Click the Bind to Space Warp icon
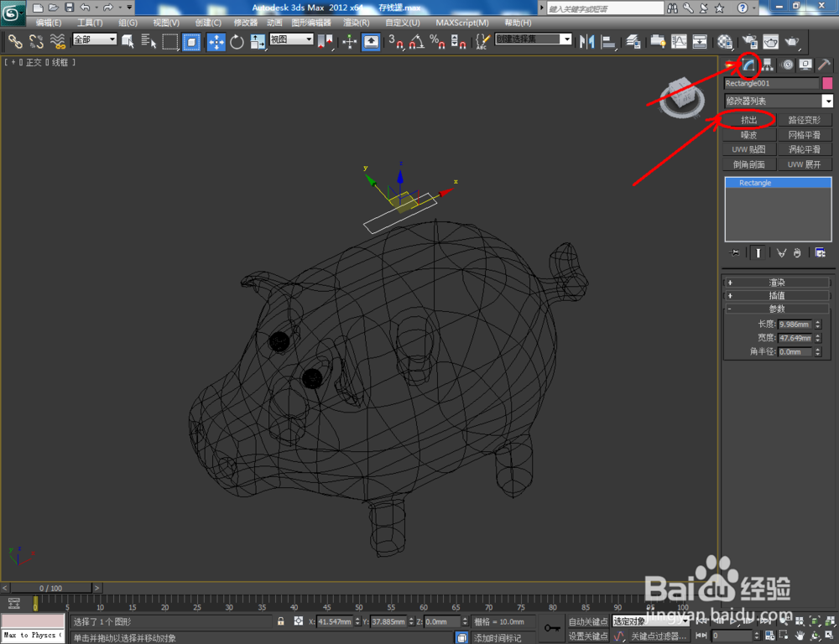 [57, 41]
